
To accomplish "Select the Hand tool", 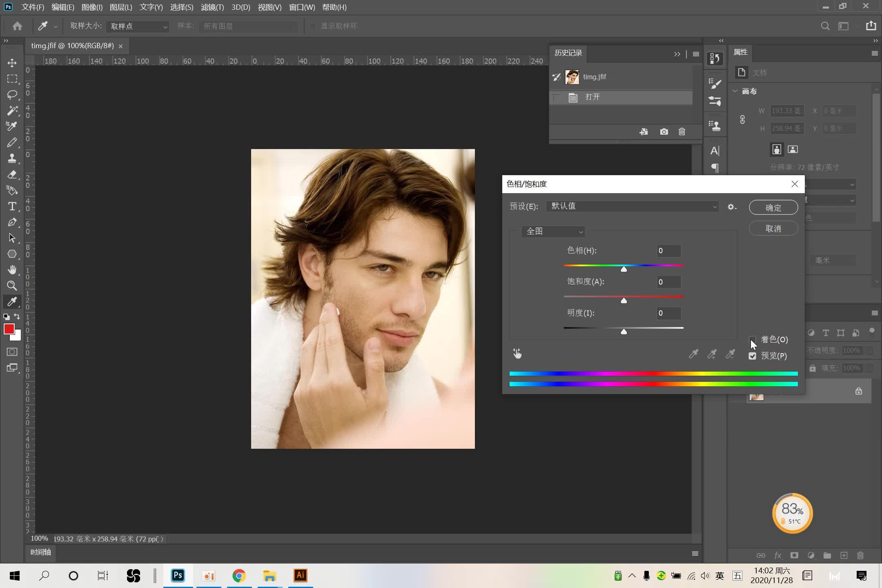I will (12, 269).
